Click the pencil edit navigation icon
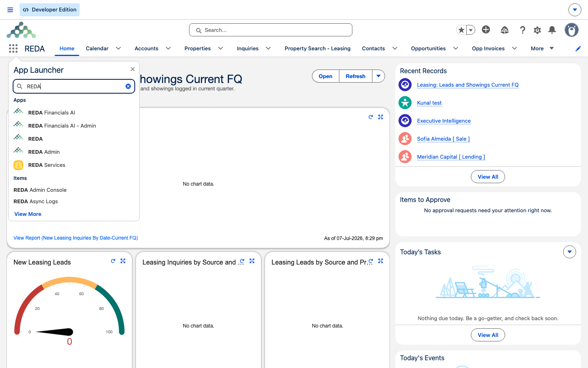This screenshot has height=368, width=588. click(578, 49)
